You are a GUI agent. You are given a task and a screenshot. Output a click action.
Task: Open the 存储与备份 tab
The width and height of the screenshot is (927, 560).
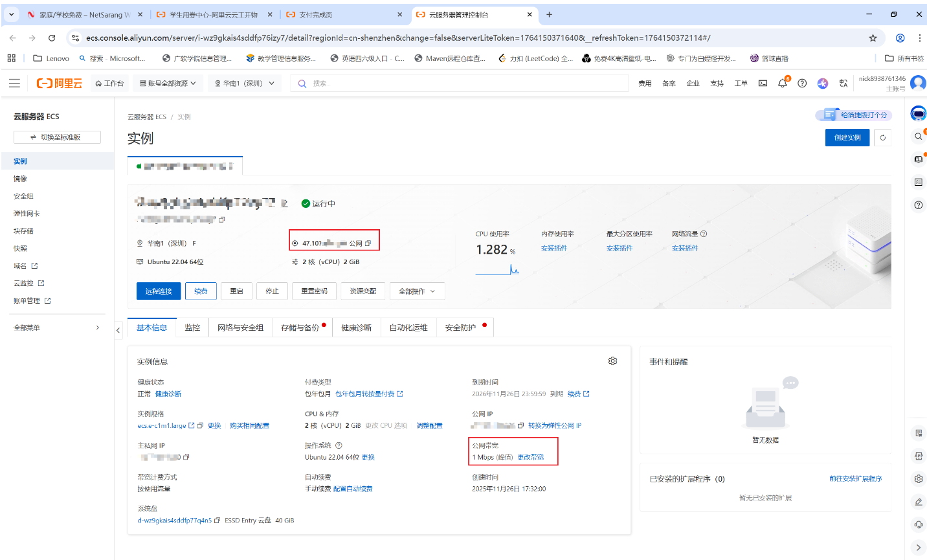click(x=302, y=328)
